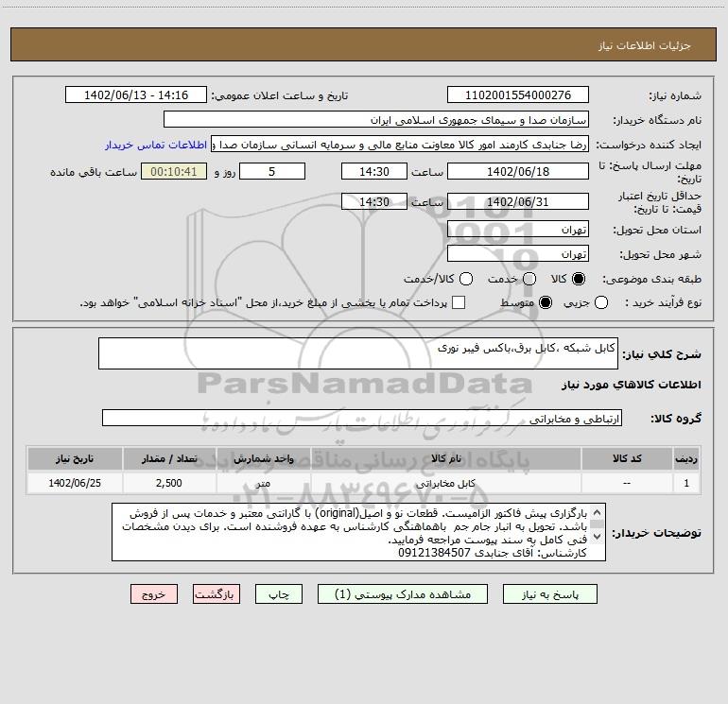The image size is (728, 704).
Task: Click the کابل مخابراتی table cell
Action: tap(445, 483)
